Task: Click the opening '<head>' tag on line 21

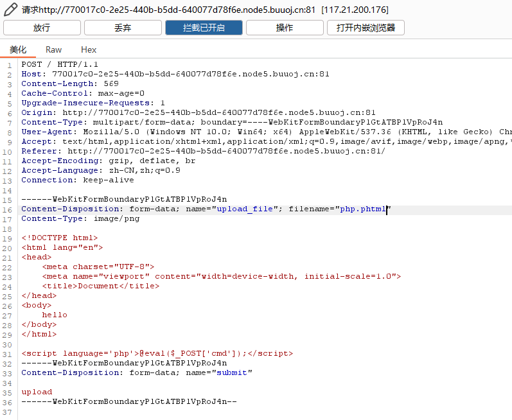Action: point(37,257)
